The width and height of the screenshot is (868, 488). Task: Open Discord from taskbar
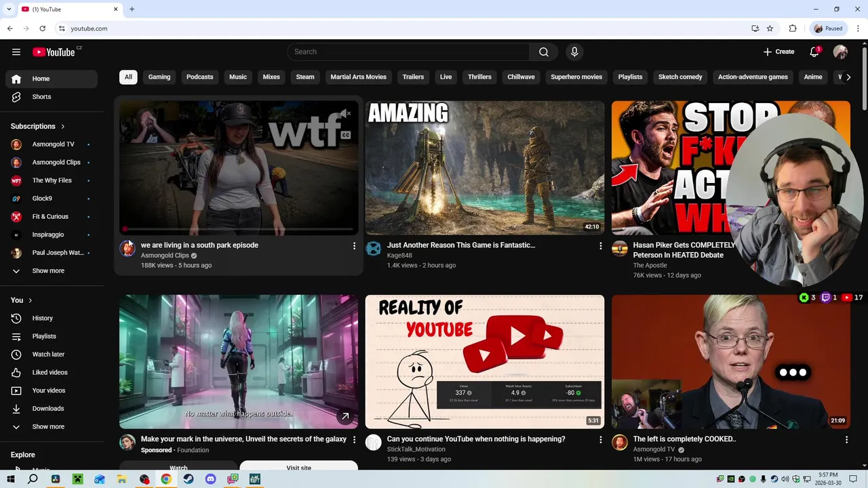pyautogui.click(x=210, y=479)
